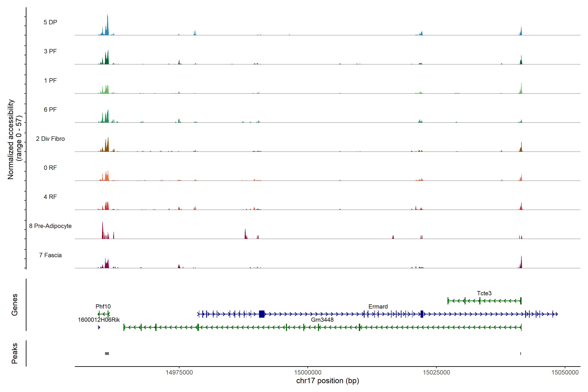Click the large grey peak box near Phf10
588x392 pixels.
tap(107, 353)
